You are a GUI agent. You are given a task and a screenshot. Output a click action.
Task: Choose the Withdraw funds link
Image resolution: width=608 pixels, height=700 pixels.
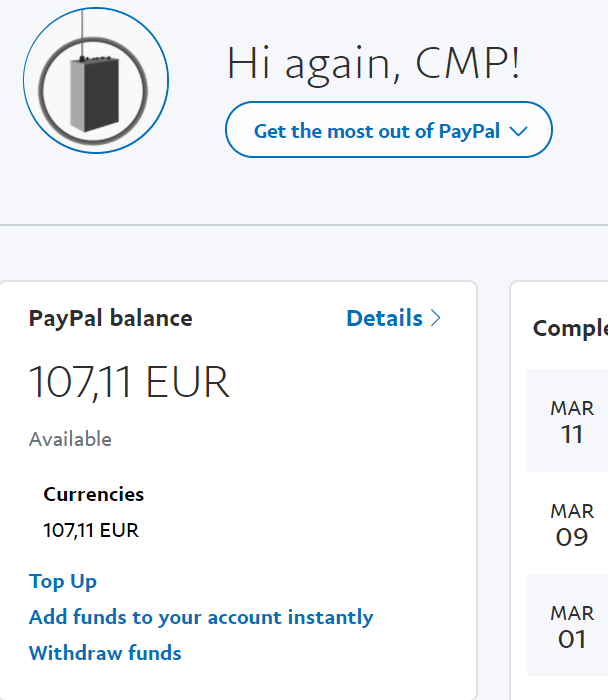coord(105,653)
